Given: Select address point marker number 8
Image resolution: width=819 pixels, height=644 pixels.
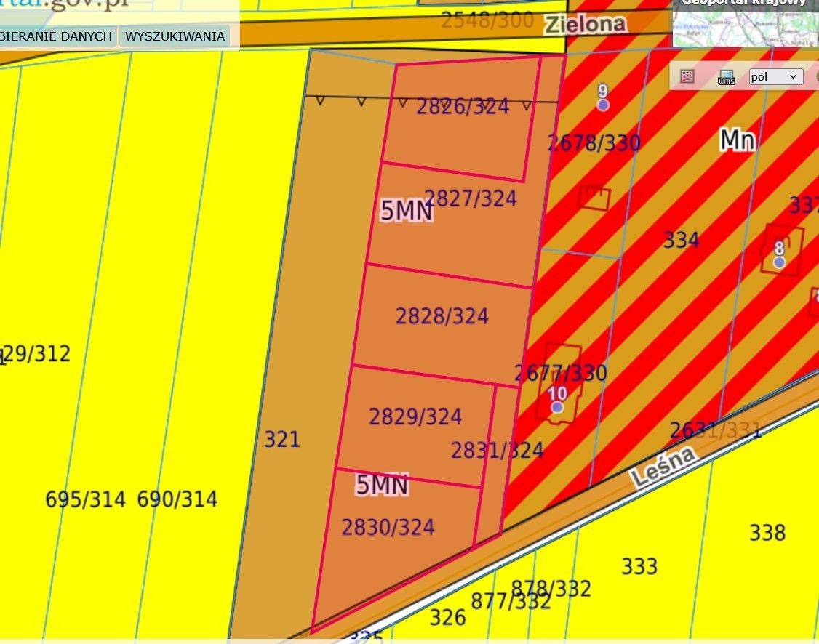Looking at the screenshot, I should pyautogui.click(x=779, y=262).
